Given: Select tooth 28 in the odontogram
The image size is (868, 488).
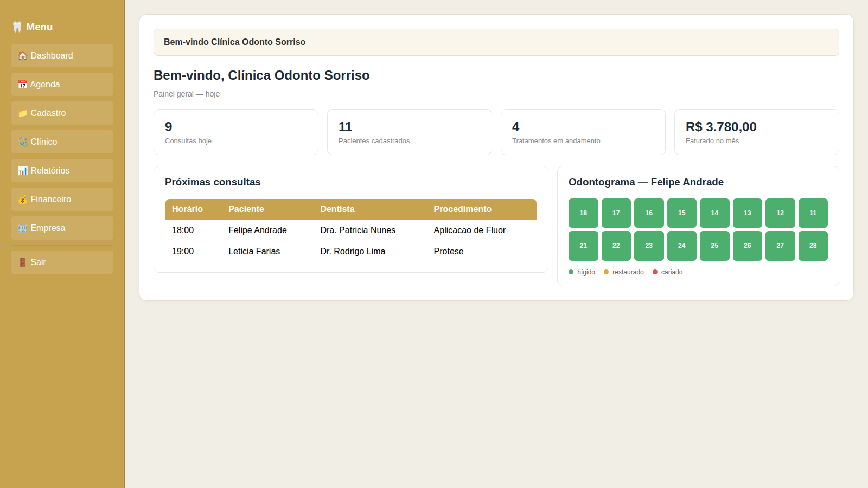Looking at the screenshot, I should point(813,246).
